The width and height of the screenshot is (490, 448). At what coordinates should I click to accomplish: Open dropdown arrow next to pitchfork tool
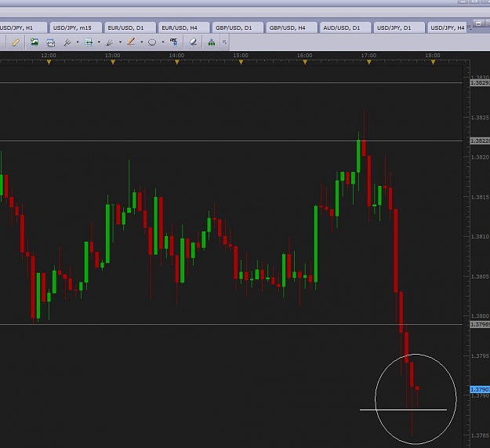(78, 42)
